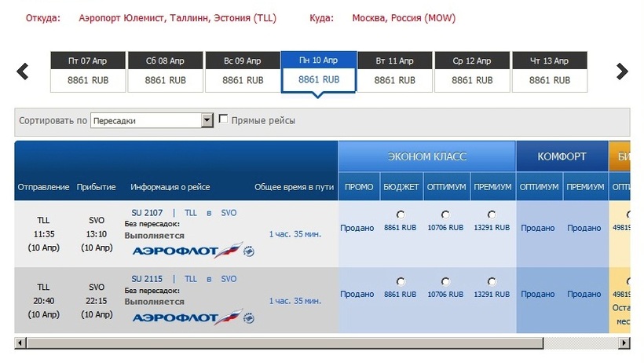The width and height of the screenshot is (644, 363).
Task: Click horizontal scrollbar left arrow button
Action: 20,343
